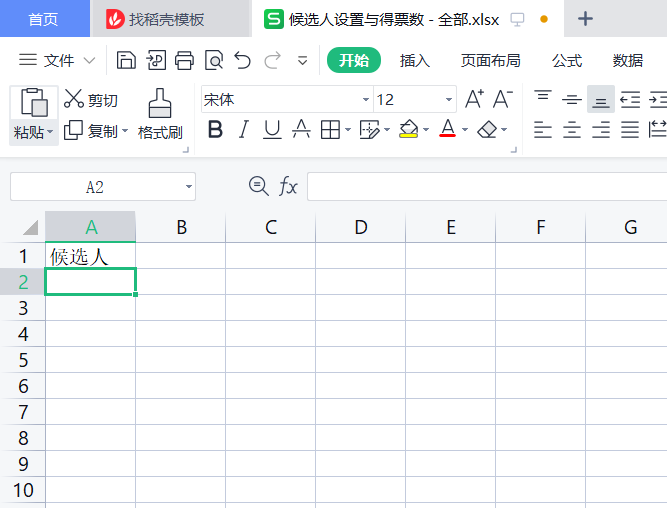The image size is (667, 508).
Task: Click the select-all corner triangle
Action: [x=30, y=227]
